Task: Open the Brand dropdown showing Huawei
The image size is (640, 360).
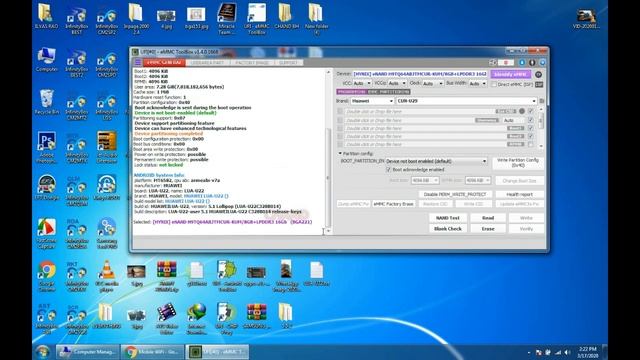Action: (x=372, y=101)
